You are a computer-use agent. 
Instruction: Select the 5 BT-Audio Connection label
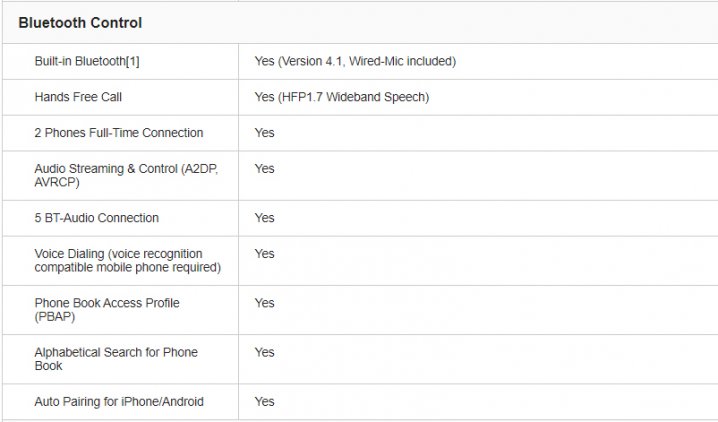point(97,218)
